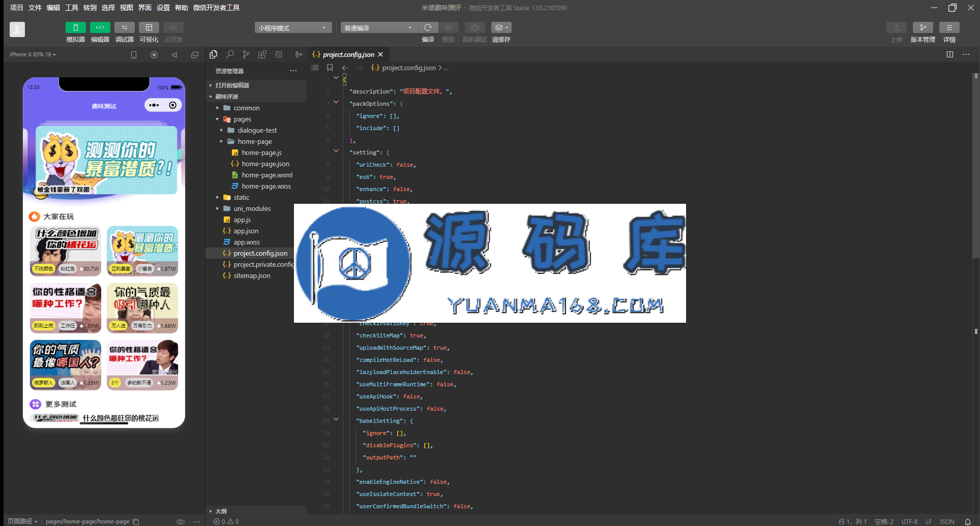Expand the static folder
This screenshot has width=980, height=526.
click(256, 197)
